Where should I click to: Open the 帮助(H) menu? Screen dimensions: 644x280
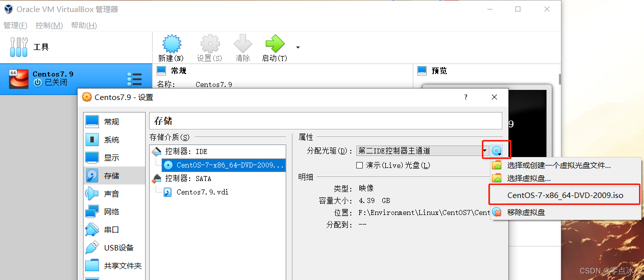click(x=84, y=25)
